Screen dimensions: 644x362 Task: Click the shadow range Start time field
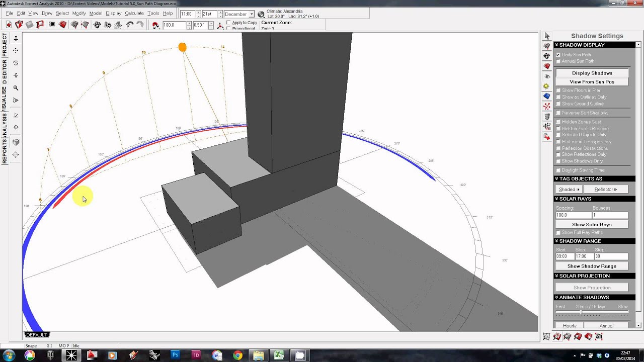(x=565, y=256)
